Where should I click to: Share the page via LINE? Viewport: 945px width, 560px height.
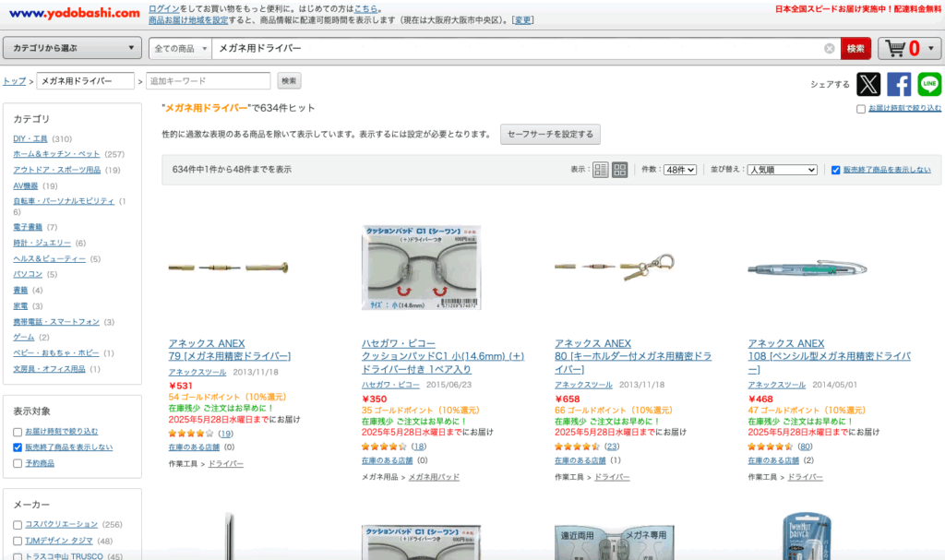coord(929,84)
